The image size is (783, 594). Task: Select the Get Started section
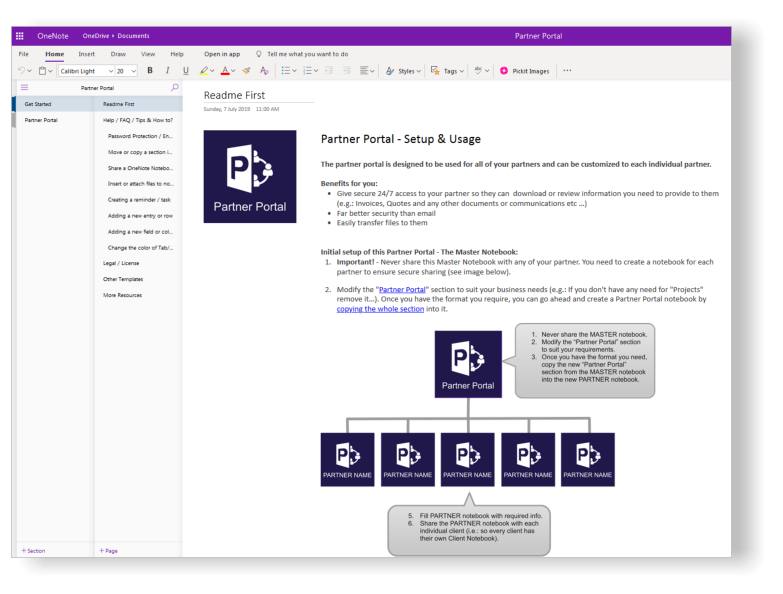[x=55, y=104]
